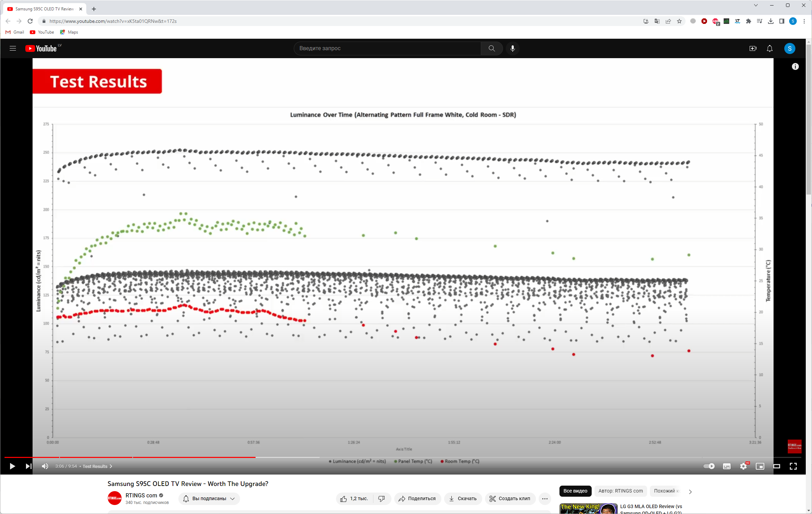Open the subscription notification dropdown

point(209,498)
